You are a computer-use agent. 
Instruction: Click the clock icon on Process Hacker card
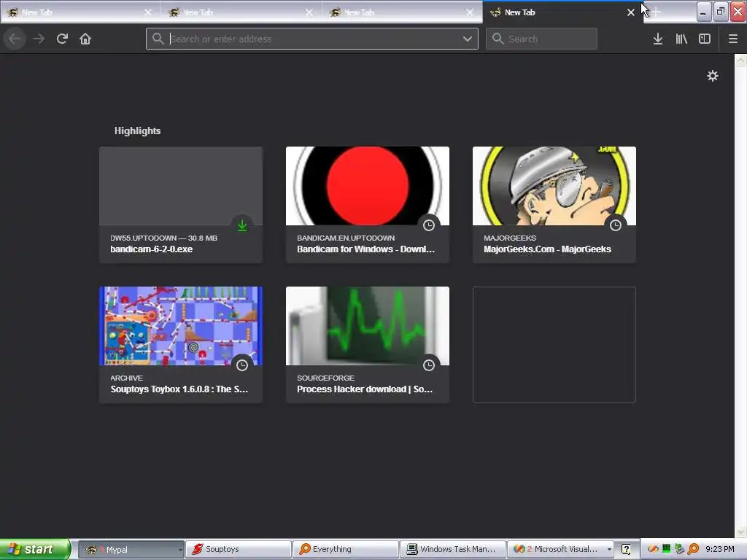pos(429,365)
